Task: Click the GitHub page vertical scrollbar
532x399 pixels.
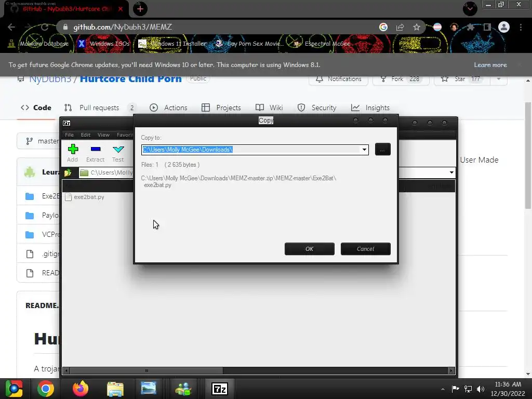Action: [x=528, y=155]
